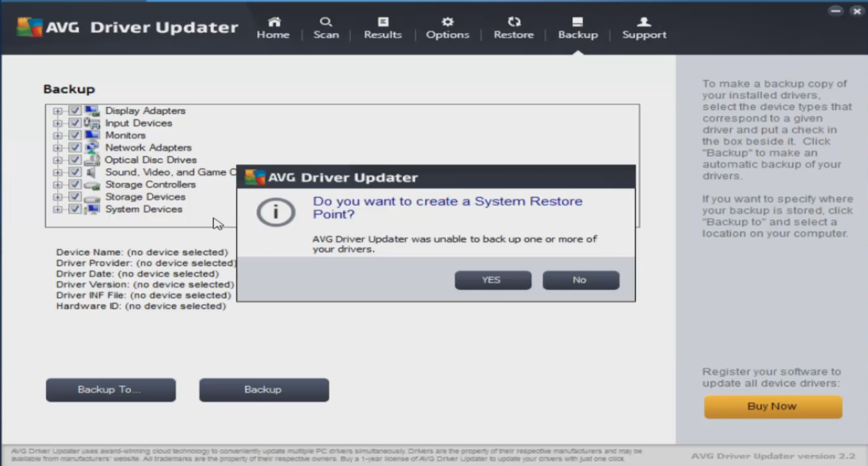Expand the Network Adapters tree node

(x=58, y=148)
